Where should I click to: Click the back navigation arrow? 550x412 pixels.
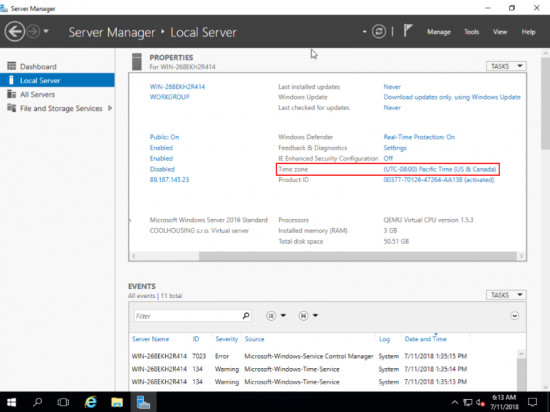point(15,32)
